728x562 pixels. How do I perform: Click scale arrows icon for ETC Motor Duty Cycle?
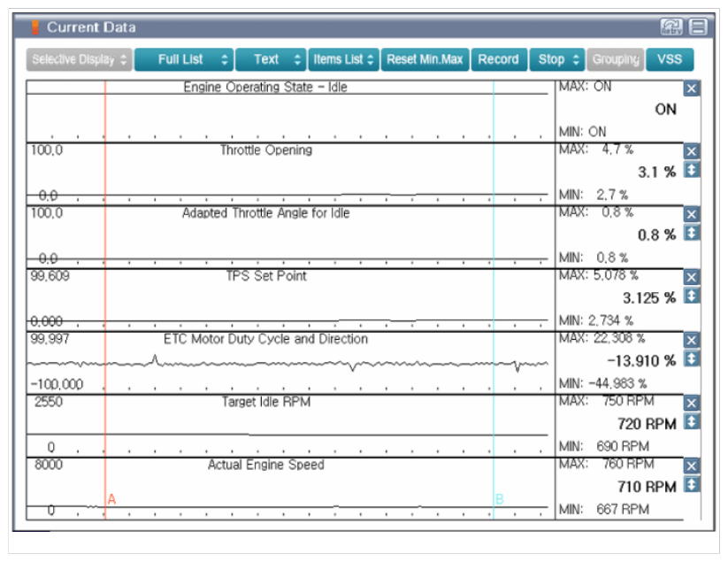click(692, 358)
